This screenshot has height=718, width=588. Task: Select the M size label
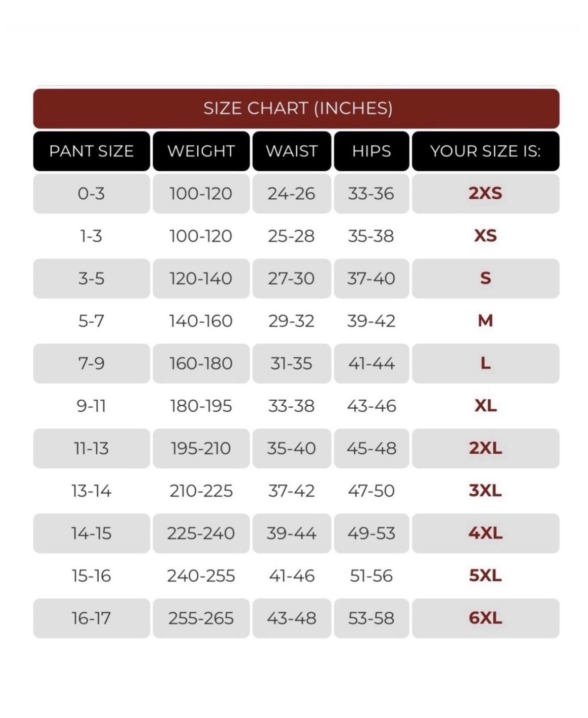click(x=485, y=321)
